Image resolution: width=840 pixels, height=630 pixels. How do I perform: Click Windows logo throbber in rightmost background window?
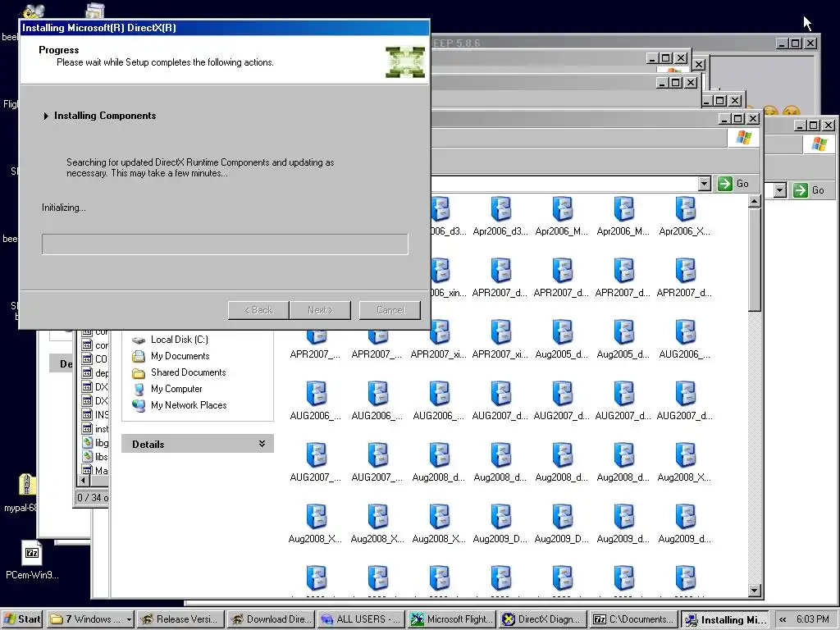pos(819,144)
